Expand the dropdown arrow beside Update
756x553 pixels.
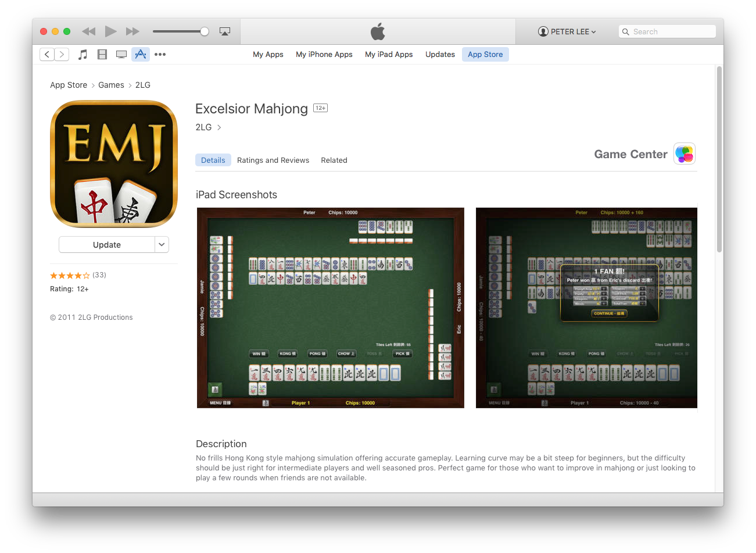point(162,245)
